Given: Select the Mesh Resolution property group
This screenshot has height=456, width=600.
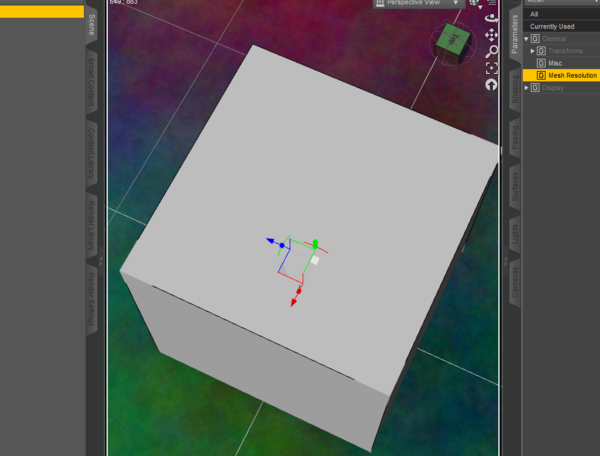Looking at the screenshot, I should [x=572, y=75].
